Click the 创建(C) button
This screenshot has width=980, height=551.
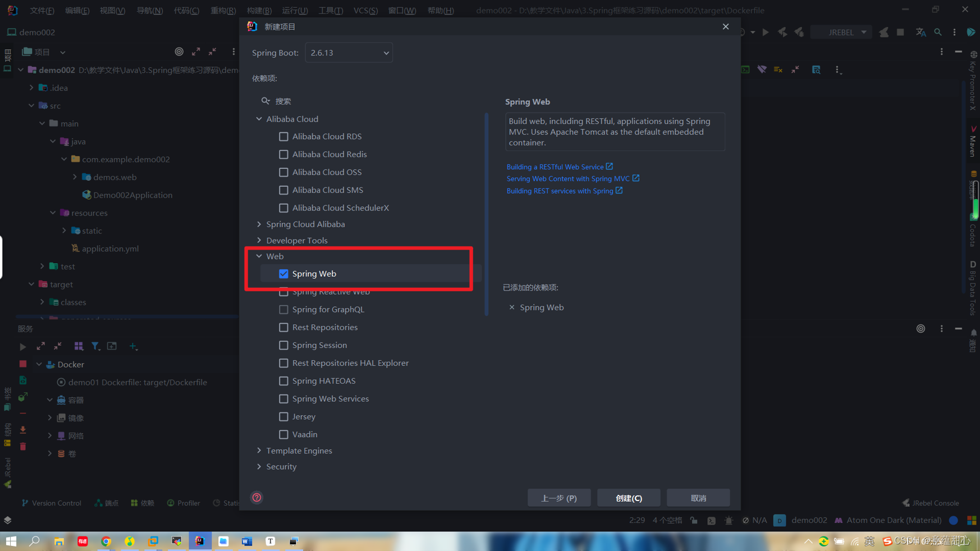tap(629, 498)
